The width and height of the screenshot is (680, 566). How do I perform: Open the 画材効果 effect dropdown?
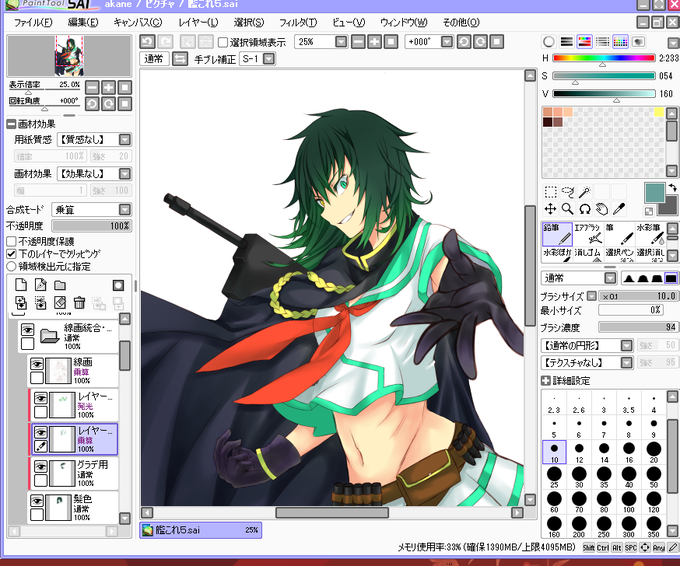[125, 174]
